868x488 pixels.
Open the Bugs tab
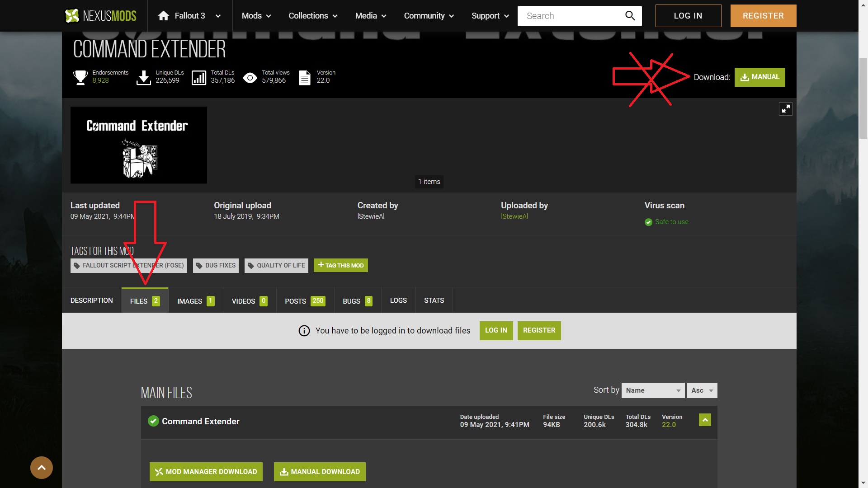[358, 301]
